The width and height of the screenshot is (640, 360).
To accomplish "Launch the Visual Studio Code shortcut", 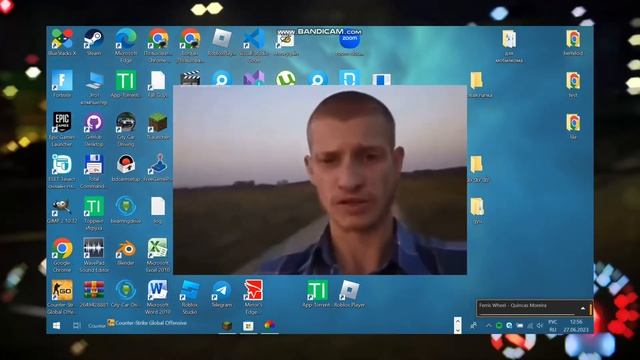I will (x=253, y=45).
